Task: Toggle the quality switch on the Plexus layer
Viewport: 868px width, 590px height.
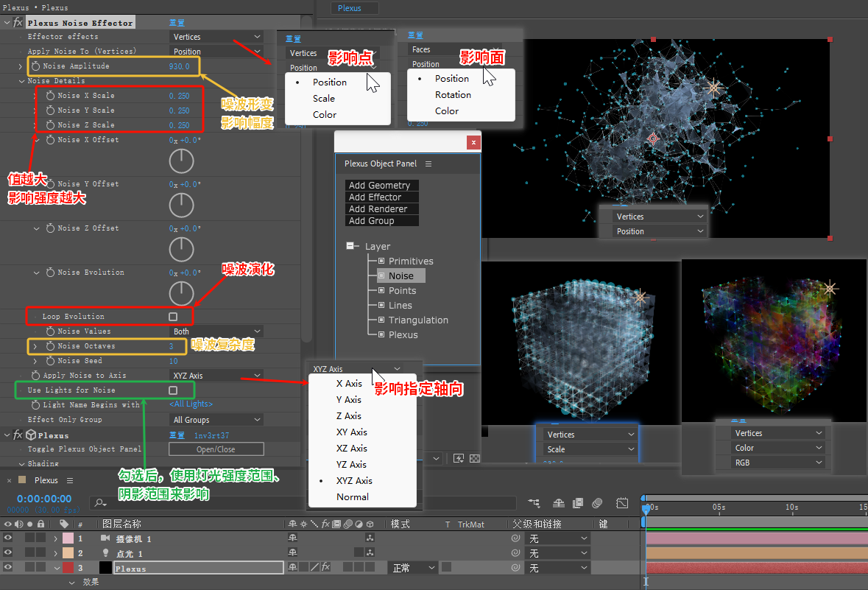Action: coord(314,566)
